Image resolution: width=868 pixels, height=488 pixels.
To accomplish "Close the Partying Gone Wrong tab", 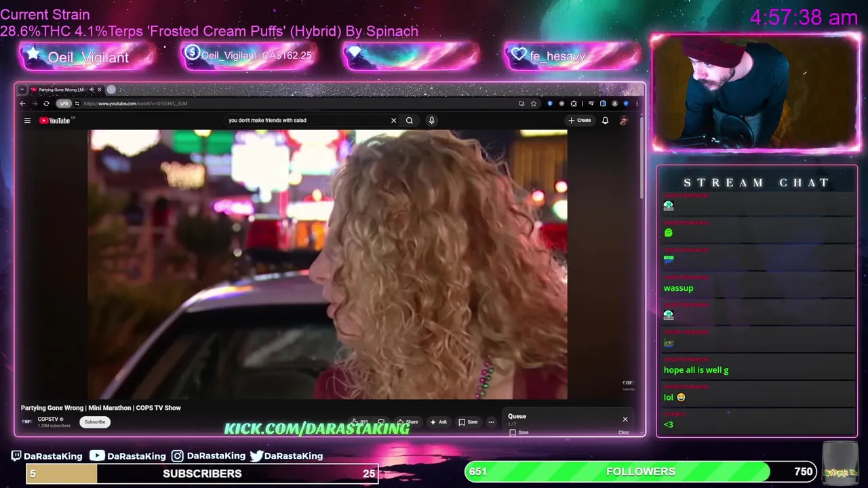I will (99, 89).
